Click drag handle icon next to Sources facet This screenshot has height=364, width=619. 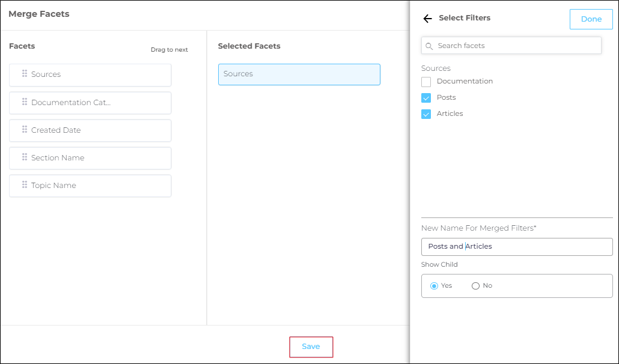[x=25, y=74]
